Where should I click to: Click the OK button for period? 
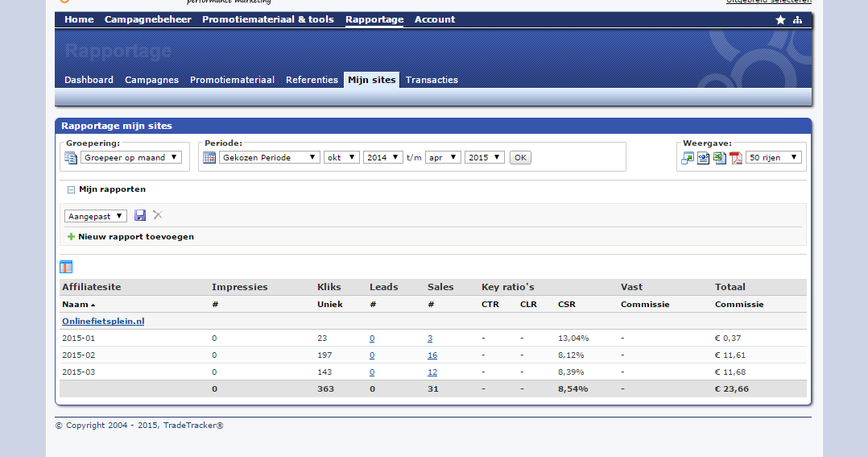pyautogui.click(x=520, y=157)
